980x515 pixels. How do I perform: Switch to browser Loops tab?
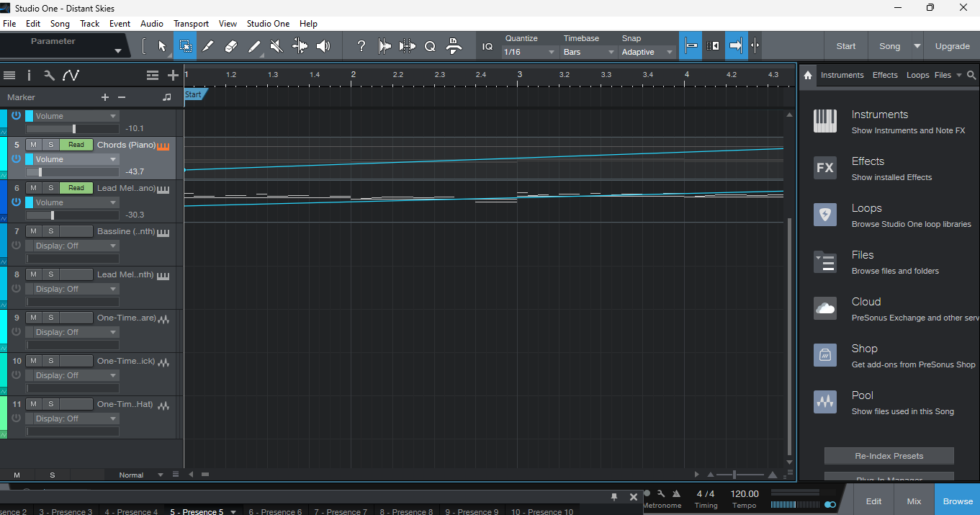[917, 75]
